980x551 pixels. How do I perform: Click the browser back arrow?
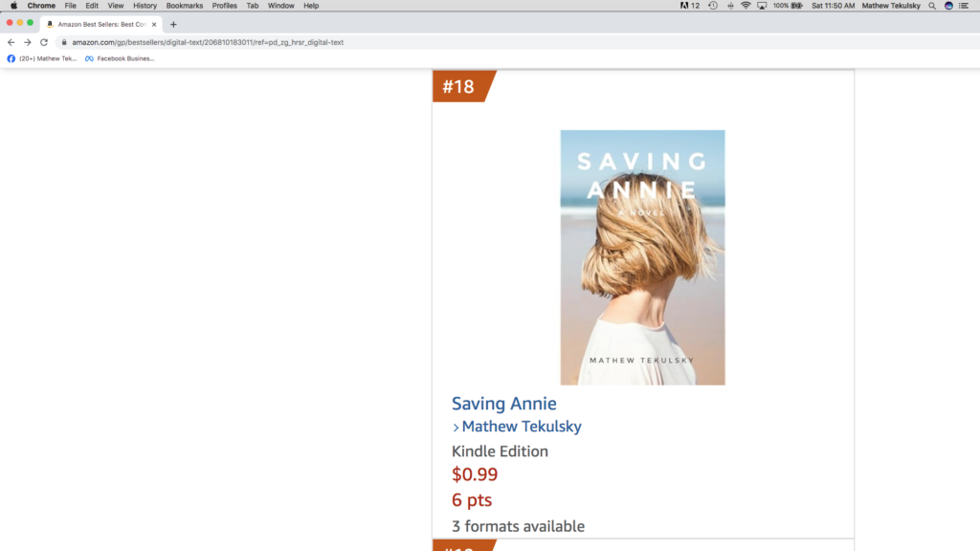(x=11, y=42)
